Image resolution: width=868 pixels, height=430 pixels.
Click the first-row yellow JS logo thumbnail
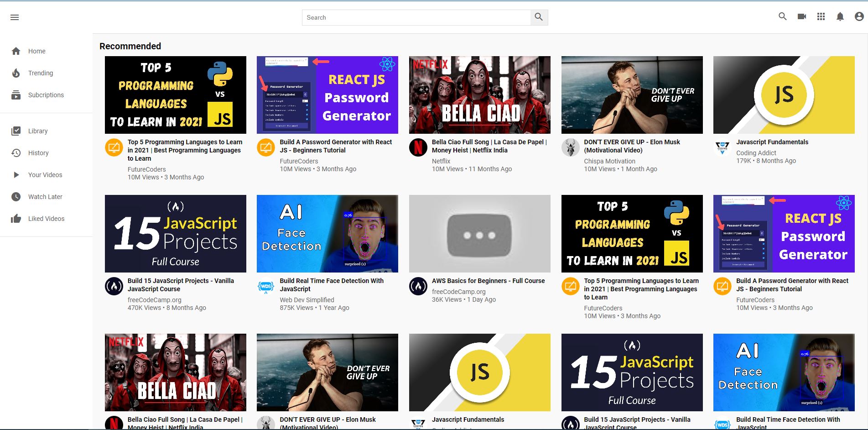[x=784, y=95]
